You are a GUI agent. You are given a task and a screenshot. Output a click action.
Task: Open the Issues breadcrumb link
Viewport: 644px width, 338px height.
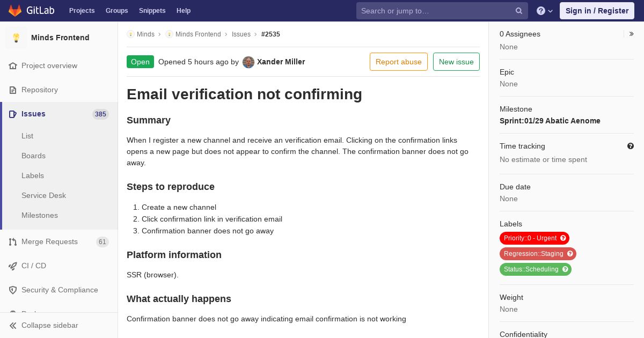241,34
